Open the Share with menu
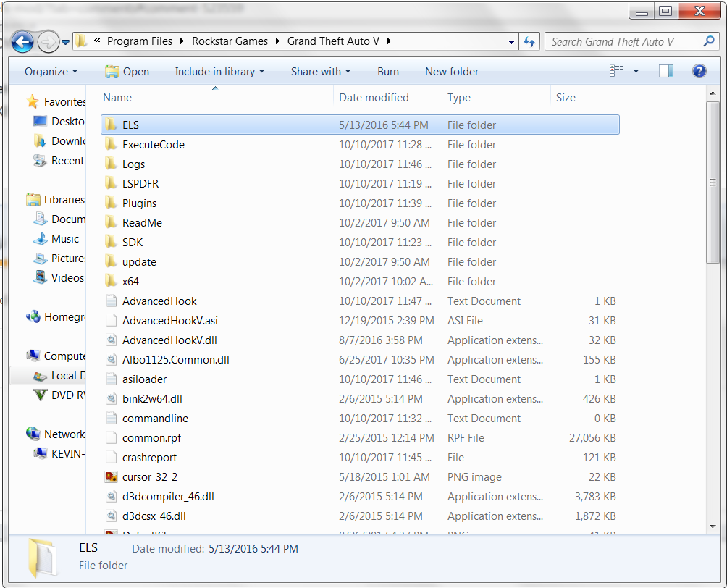This screenshot has height=588, width=727. pyautogui.click(x=320, y=72)
